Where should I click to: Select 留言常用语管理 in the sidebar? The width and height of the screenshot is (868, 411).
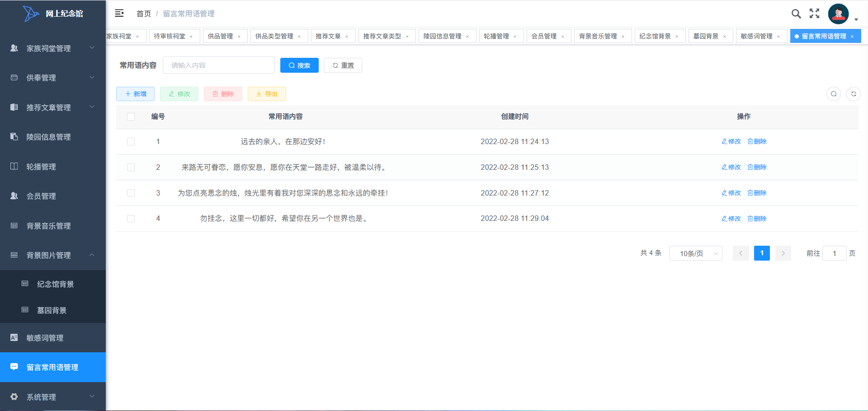[x=53, y=367]
